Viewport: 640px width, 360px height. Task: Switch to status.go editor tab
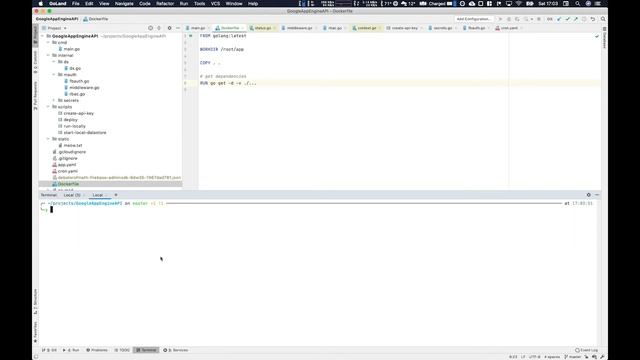(x=262, y=28)
